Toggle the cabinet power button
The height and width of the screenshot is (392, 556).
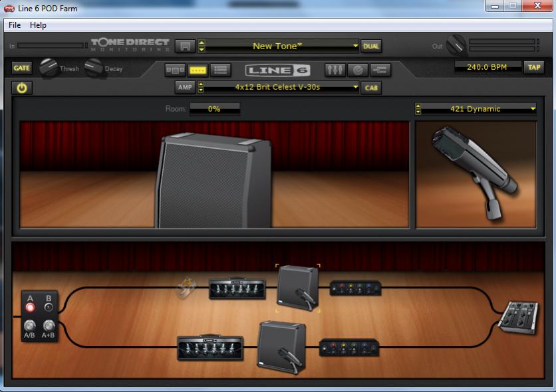[x=22, y=88]
